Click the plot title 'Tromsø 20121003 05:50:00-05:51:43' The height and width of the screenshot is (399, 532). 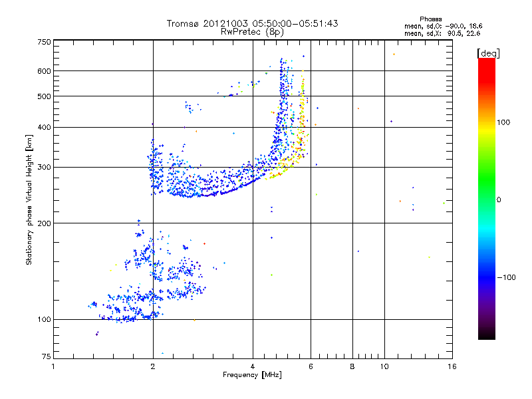[252, 23]
